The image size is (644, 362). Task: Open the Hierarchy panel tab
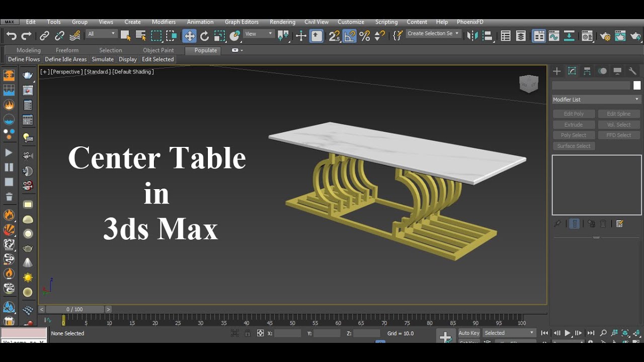pos(587,71)
